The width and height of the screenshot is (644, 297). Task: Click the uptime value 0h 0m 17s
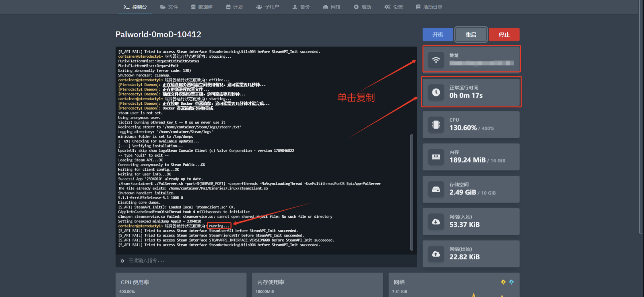466,96
